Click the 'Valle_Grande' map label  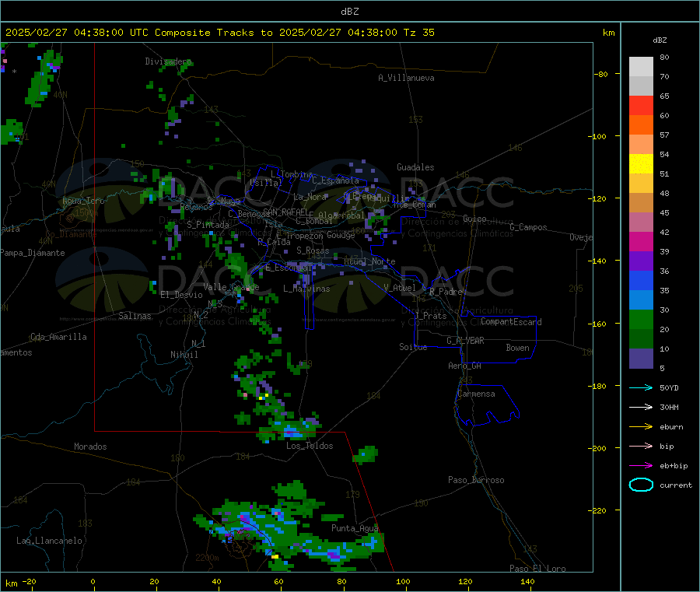231,286
